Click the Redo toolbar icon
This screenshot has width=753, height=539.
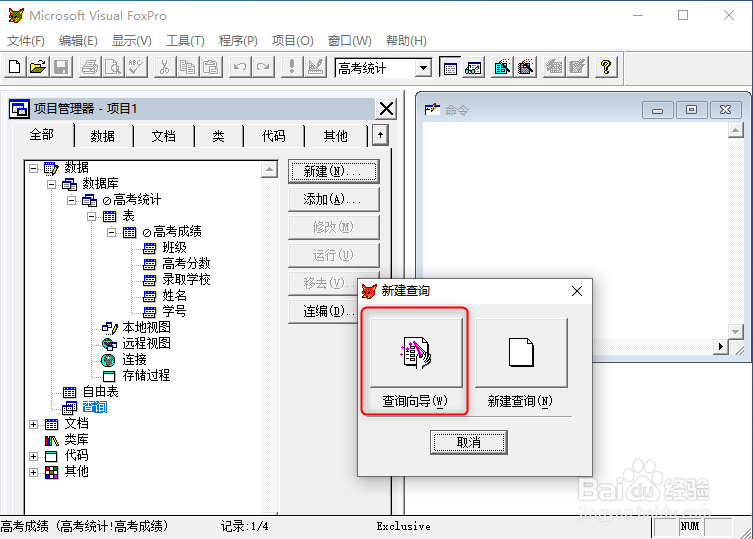pyautogui.click(x=263, y=67)
